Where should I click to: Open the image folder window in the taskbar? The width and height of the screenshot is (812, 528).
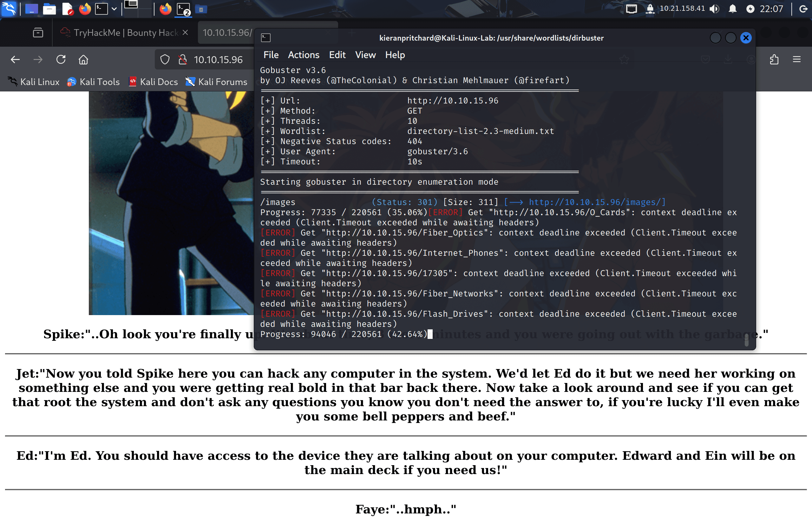pos(201,9)
